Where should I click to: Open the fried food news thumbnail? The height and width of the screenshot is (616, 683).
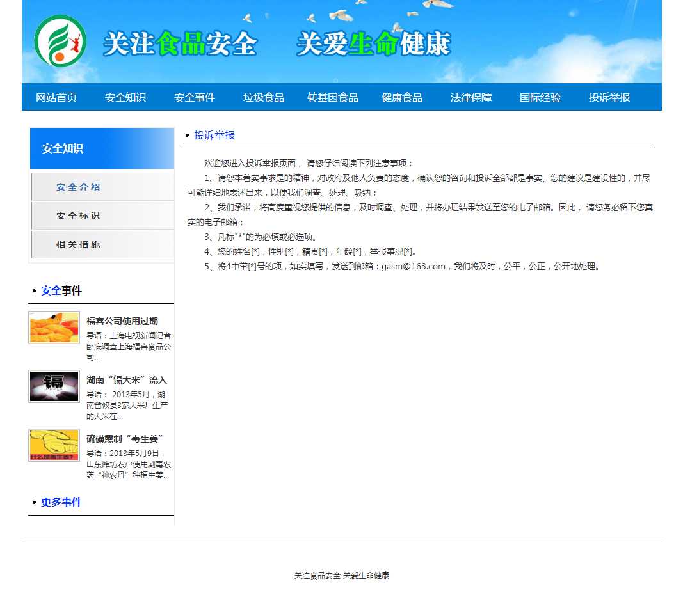(54, 328)
